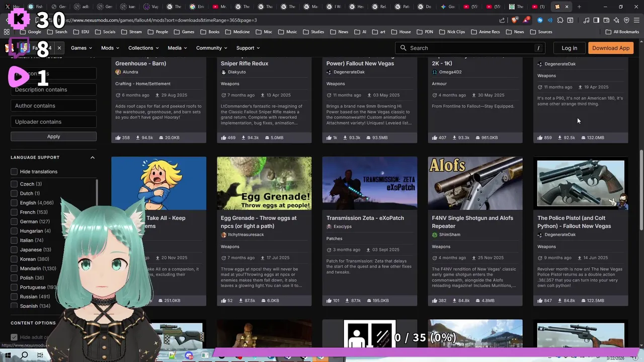Click the share page icon in address bar
This screenshot has height=362, width=644.
tap(502, 20)
